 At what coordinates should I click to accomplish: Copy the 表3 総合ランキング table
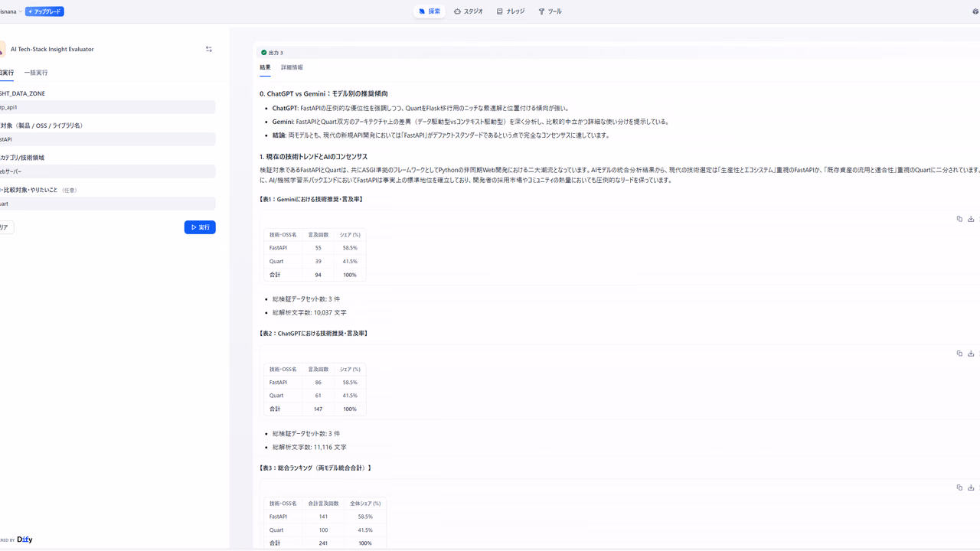[x=959, y=487]
